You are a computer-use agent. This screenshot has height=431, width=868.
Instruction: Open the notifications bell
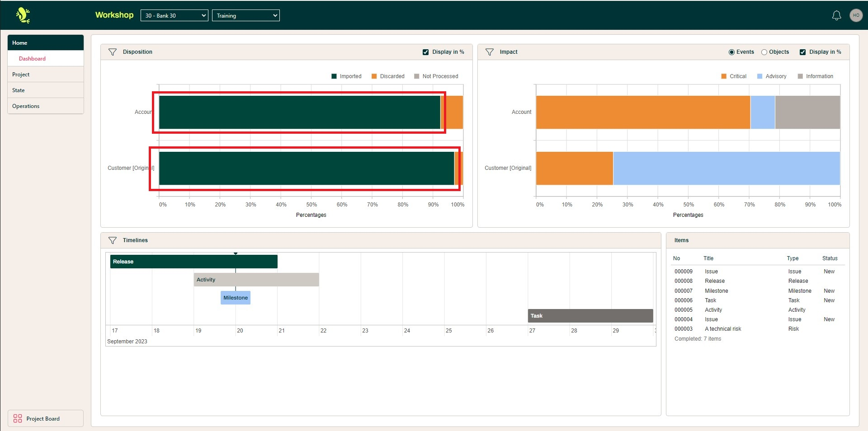tap(836, 16)
